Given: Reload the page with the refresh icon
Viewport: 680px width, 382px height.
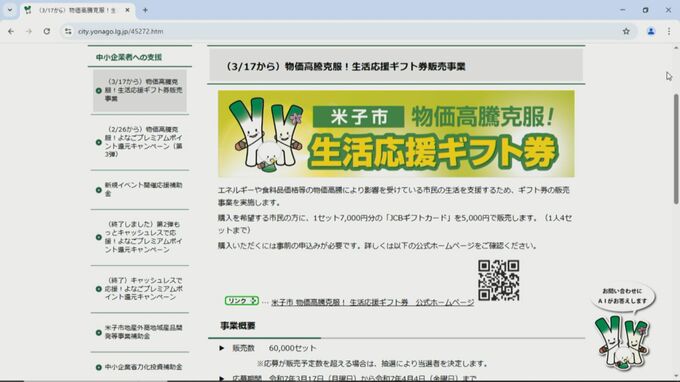Looking at the screenshot, I should click(46, 32).
